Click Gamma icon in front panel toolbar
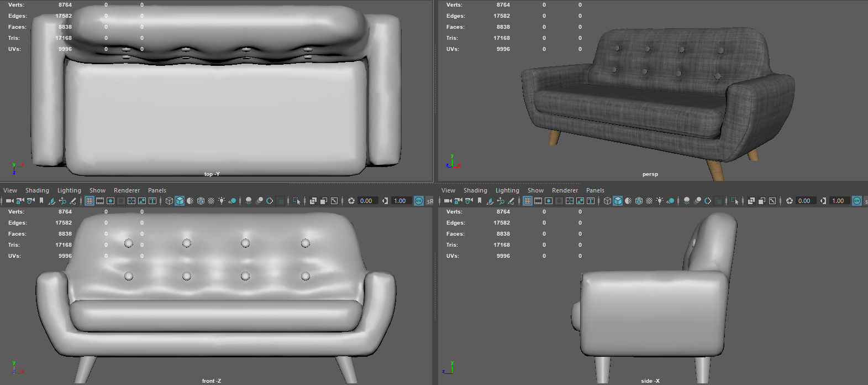This screenshot has height=385, width=868. 385,201
